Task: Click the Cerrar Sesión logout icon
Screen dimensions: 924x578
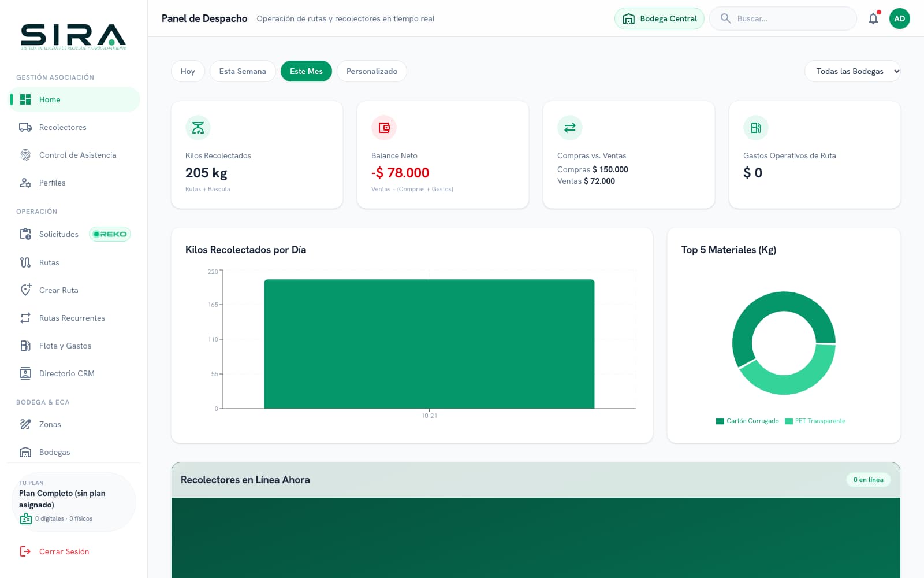Action: (x=25, y=551)
